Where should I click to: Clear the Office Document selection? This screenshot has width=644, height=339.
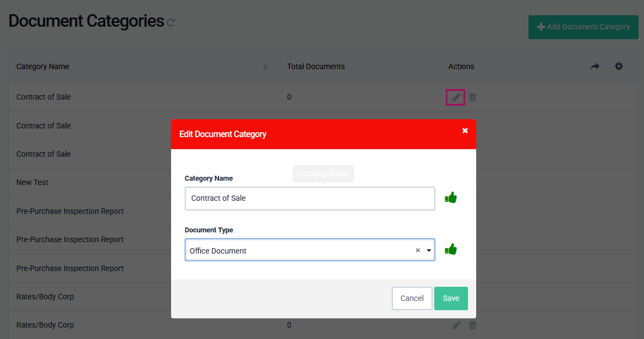(418, 250)
